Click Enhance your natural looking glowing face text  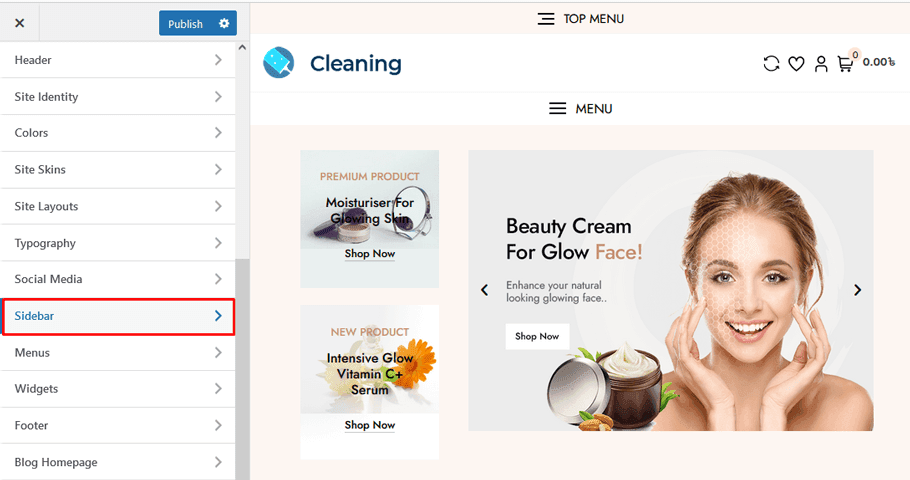pyautogui.click(x=556, y=291)
